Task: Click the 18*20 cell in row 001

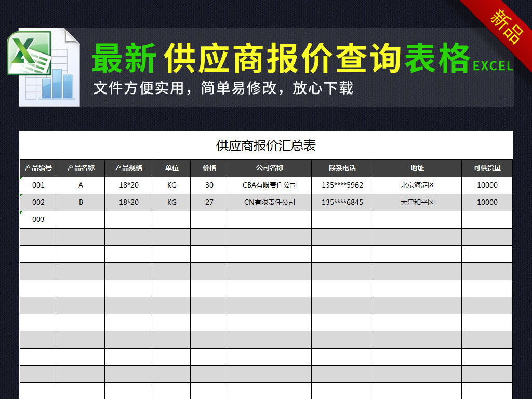Action: click(x=129, y=185)
